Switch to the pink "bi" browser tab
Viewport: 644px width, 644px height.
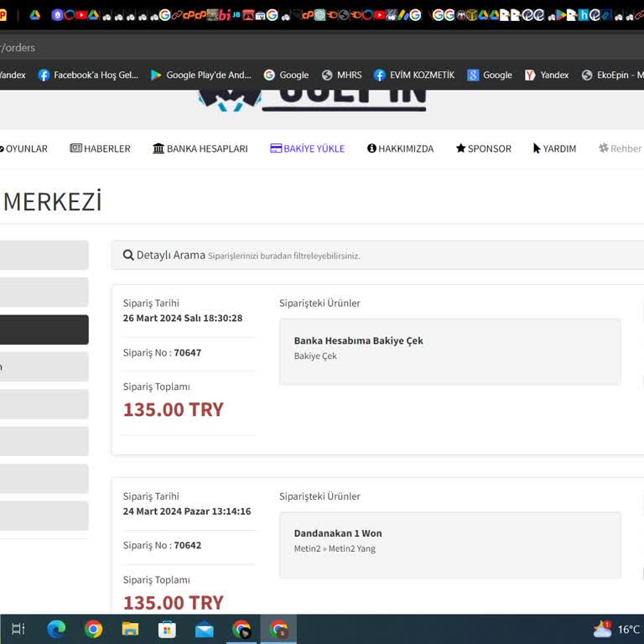coord(225,16)
